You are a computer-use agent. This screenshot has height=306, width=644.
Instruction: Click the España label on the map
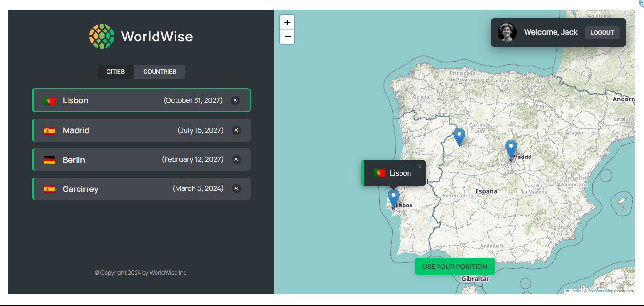[487, 191]
